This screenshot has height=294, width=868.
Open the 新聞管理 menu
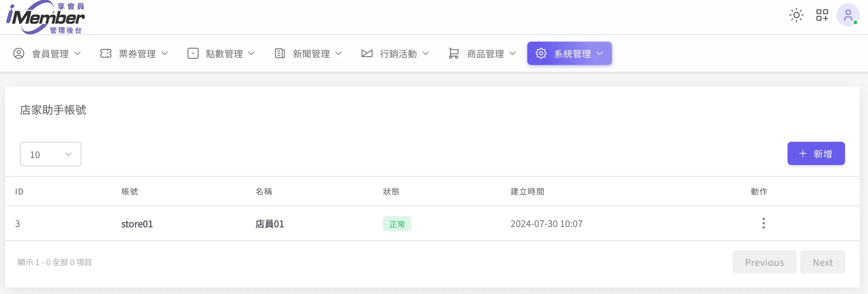coord(311,54)
